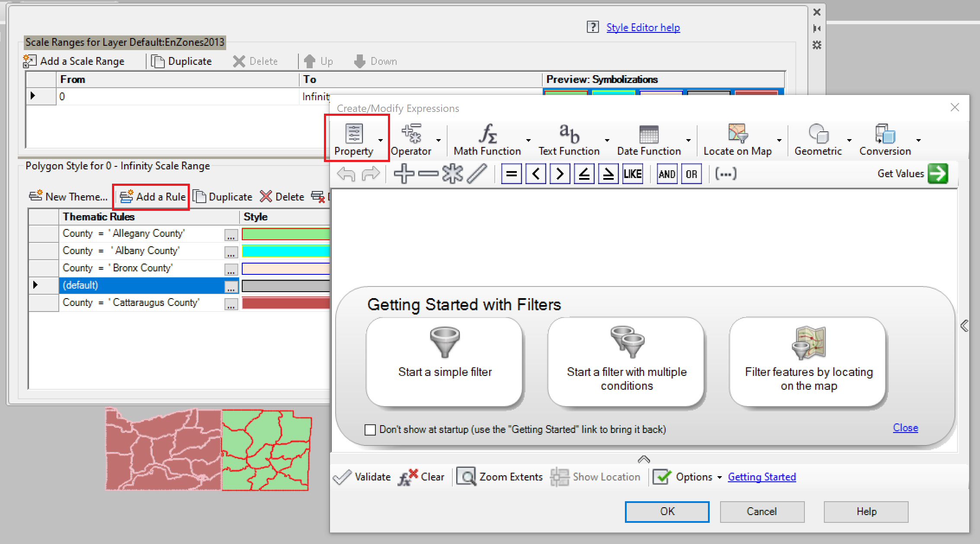The image size is (980, 544).
Task: Click the green Get Values arrow
Action: [x=938, y=173]
